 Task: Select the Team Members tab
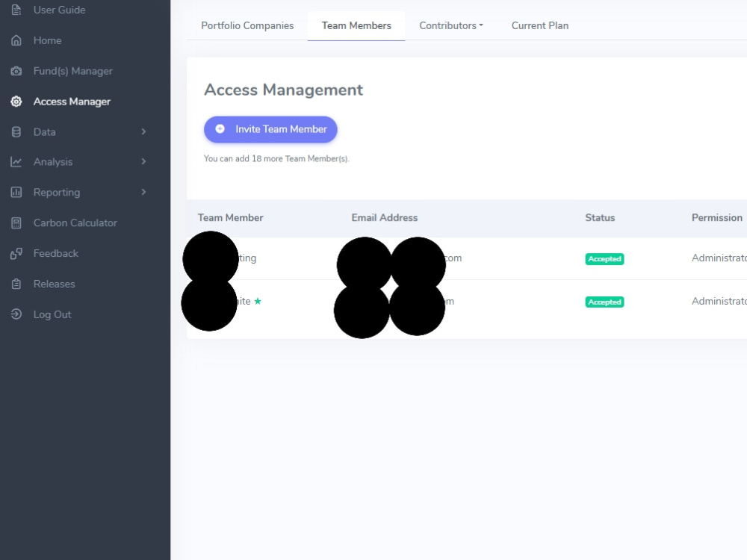(356, 25)
